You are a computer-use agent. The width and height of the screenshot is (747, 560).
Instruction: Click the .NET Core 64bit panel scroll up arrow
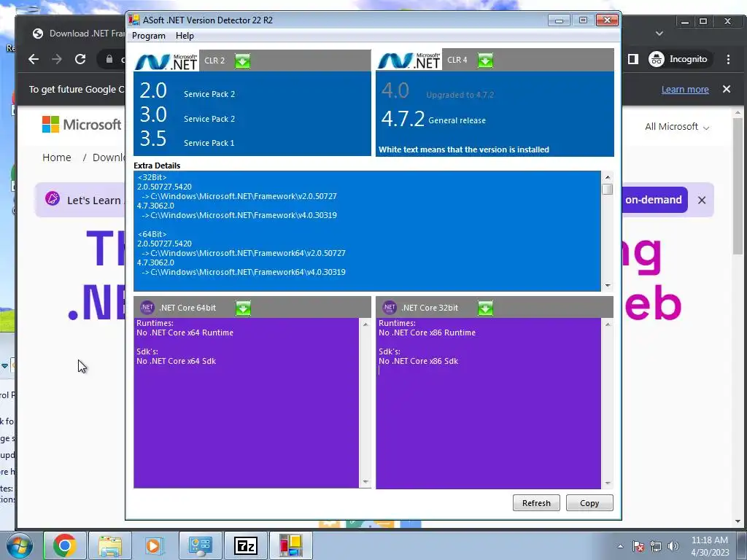click(365, 324)
